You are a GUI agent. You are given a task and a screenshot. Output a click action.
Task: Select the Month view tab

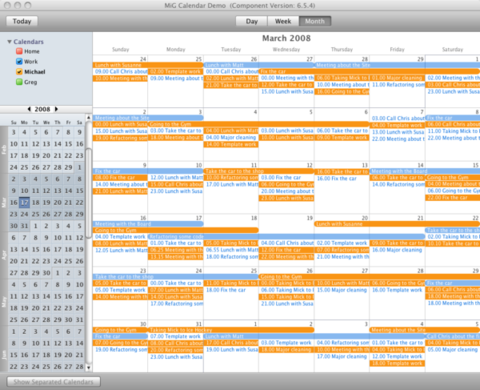coord(315,21)
